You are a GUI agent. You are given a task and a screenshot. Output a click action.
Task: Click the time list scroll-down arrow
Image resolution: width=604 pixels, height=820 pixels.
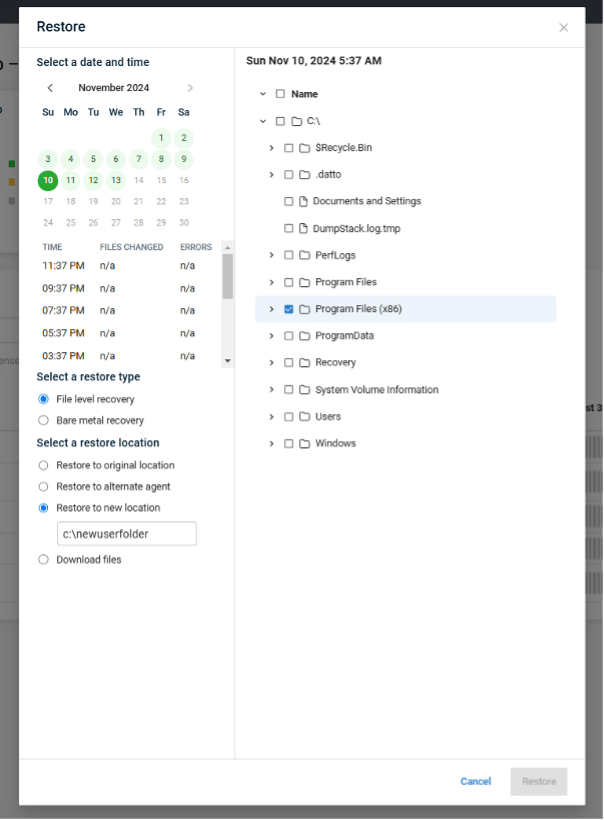coord(227,361)
